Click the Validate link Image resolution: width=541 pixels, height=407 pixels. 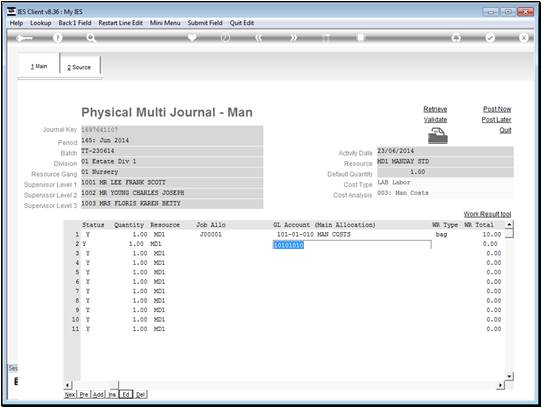[x=435, y=120]
